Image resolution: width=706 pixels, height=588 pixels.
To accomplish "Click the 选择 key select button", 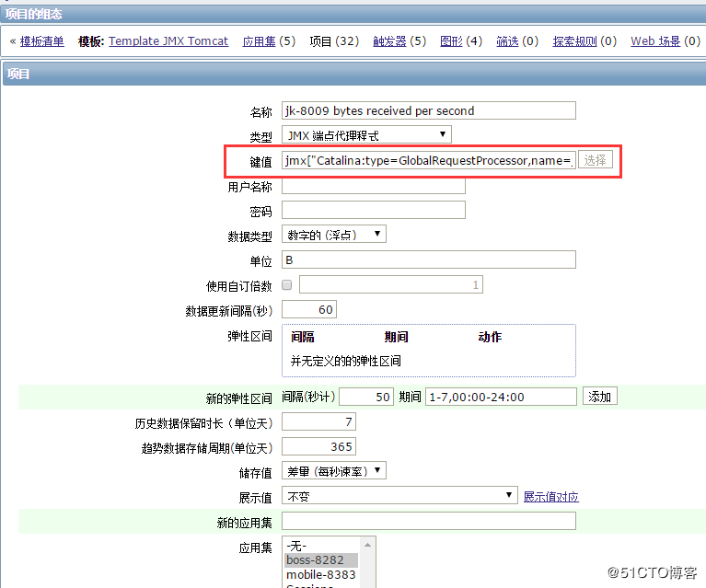I will (x=596, y=160).
